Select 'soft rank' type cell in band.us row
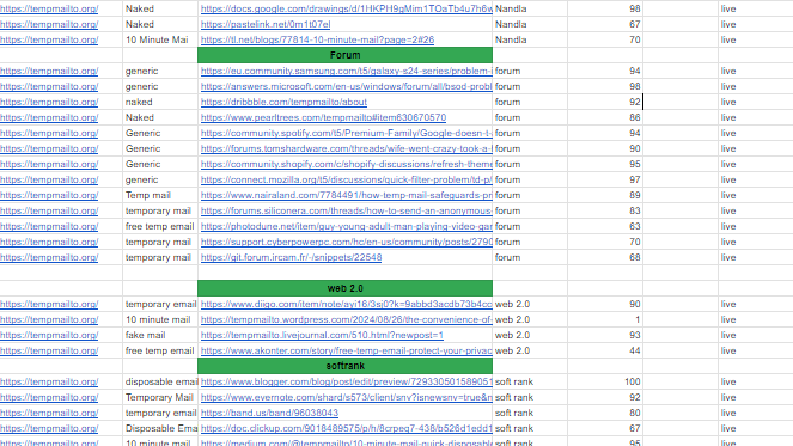This screenshot has height=446, width=793. click(x=530, y=413)
